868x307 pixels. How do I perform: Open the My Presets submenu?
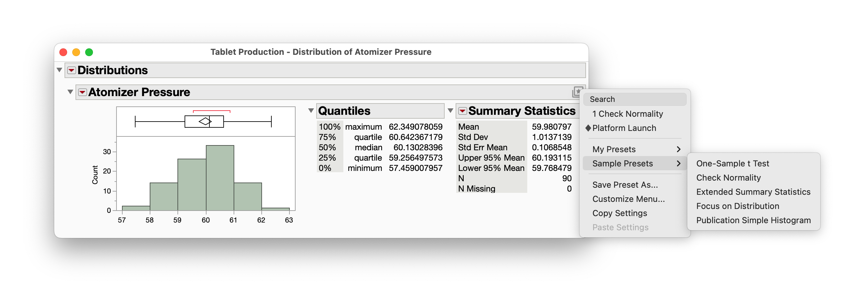point(614,149)
